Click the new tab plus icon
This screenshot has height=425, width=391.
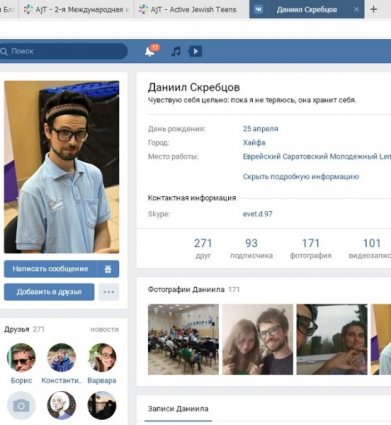pos(374,9)
